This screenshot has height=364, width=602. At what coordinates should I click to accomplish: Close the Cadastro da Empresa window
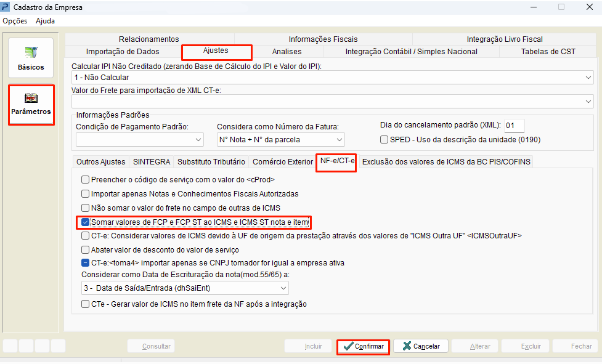[590, 7]
